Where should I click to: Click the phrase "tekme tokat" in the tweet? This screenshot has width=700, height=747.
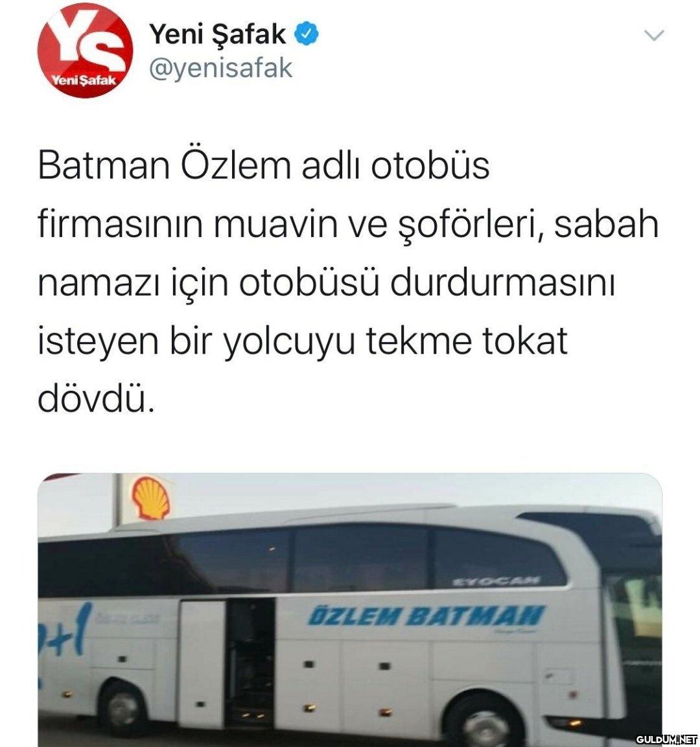click(x=467, y=340)
